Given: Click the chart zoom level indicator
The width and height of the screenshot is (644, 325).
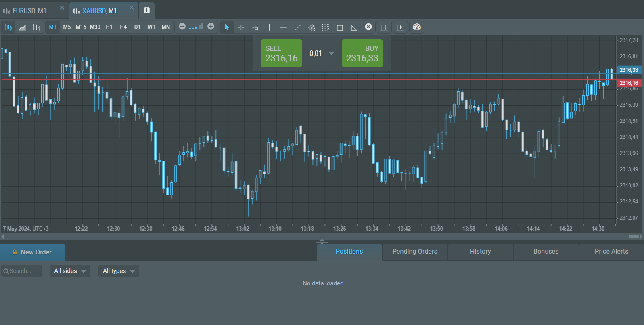Looking at the screenshot, I should click(197, 27).
